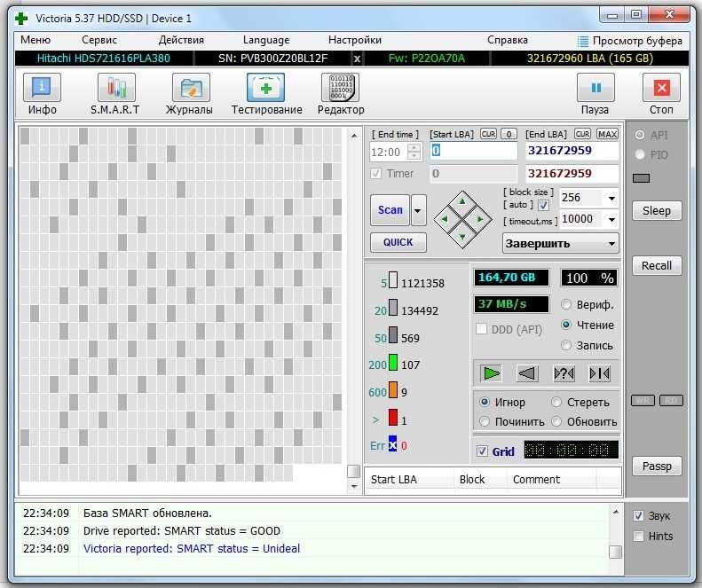Select the PIO access mode radio

coord(640,154)
